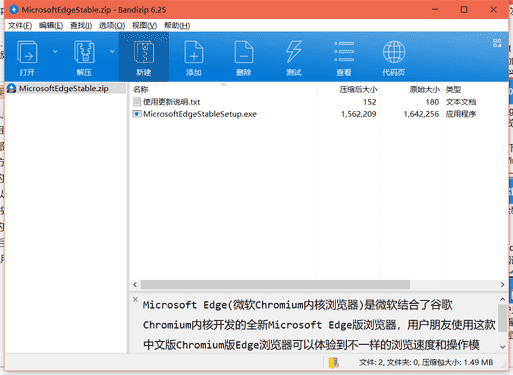The width and height of the screenshot is (513, 375).
Task: Sort by the Name (名称) column header
Action: [x=140, y=89]
